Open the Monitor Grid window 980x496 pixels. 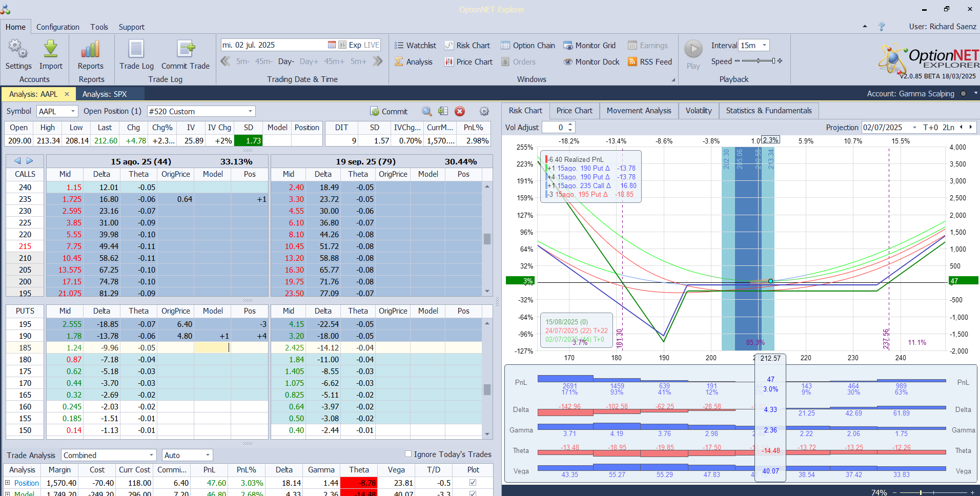click(x=589, y=46)
